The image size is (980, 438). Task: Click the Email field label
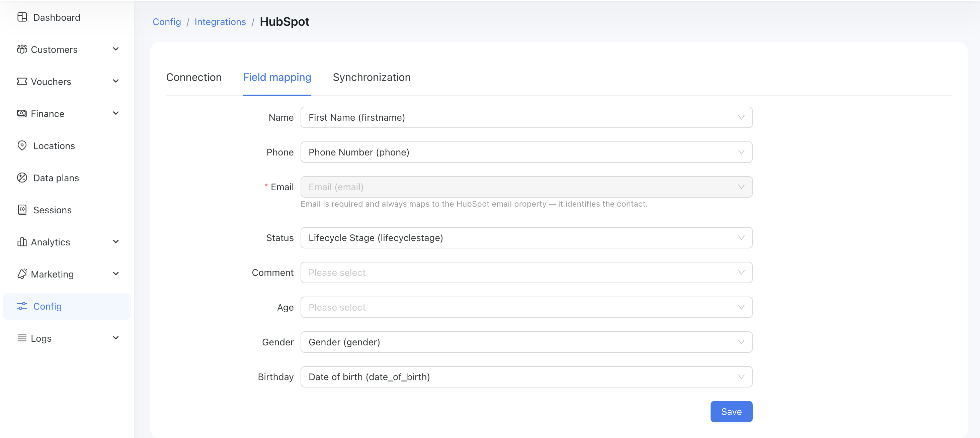[x=282, y=187]
